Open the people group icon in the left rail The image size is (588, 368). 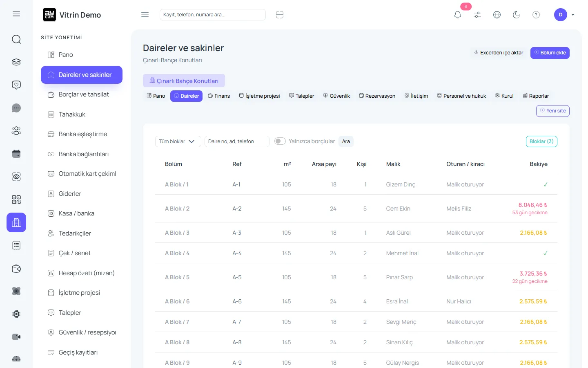[x=16, y=131]
